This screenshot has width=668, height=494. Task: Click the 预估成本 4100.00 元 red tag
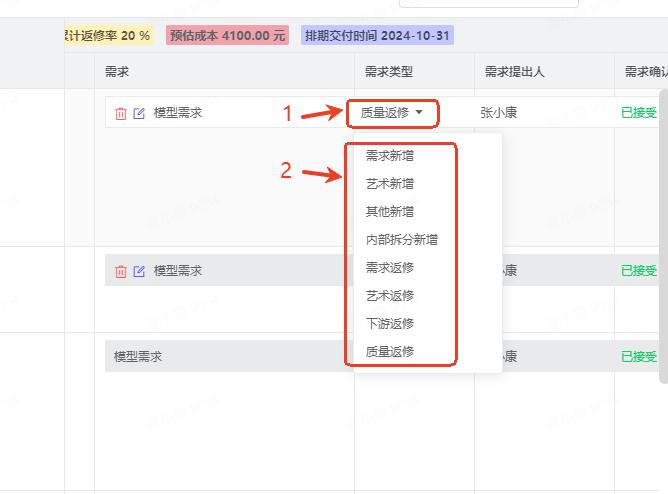click(227, 35)
